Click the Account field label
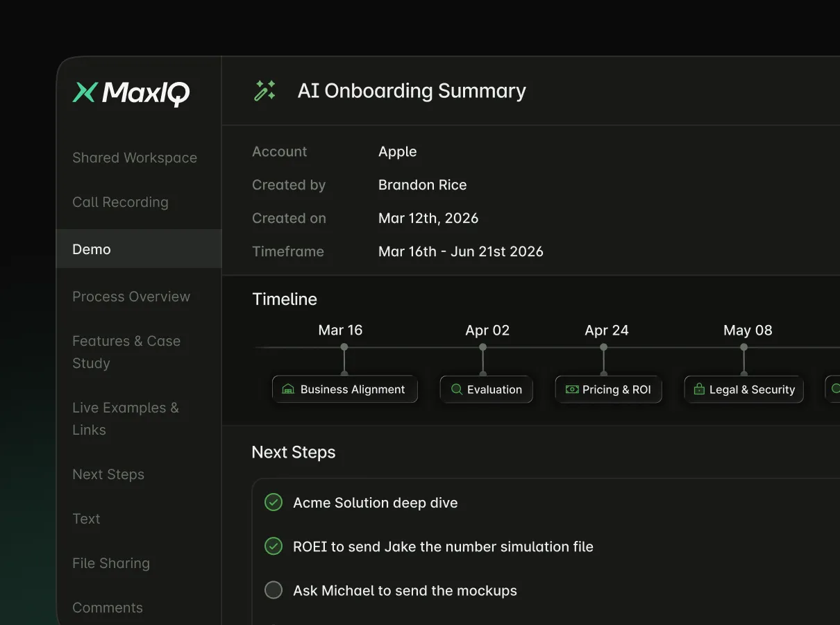 tap(280, 151)
